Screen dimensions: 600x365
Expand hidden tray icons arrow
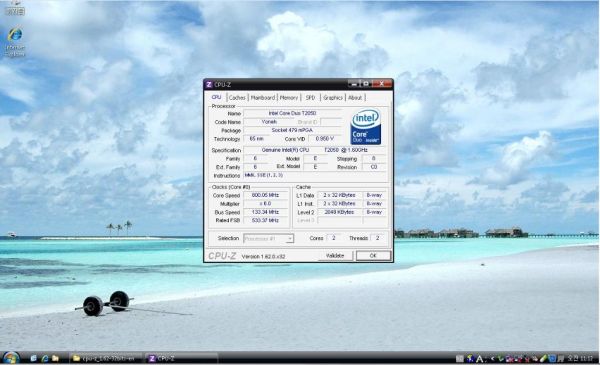click(492, 359)
